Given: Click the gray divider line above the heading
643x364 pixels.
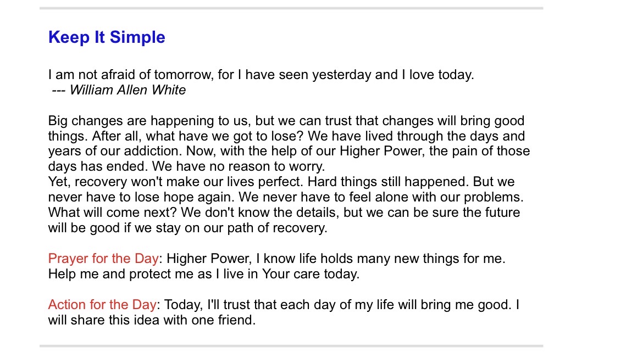Looking at the screenshot, I should point(291,8).
